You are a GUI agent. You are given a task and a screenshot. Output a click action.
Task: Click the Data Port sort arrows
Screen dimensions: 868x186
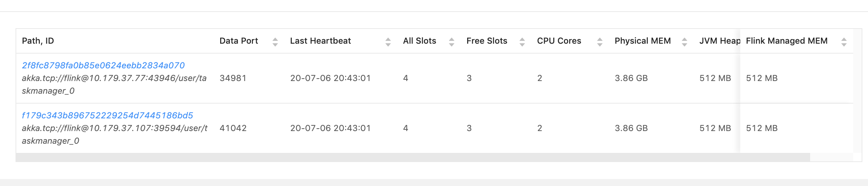click(x=275, y=42)
